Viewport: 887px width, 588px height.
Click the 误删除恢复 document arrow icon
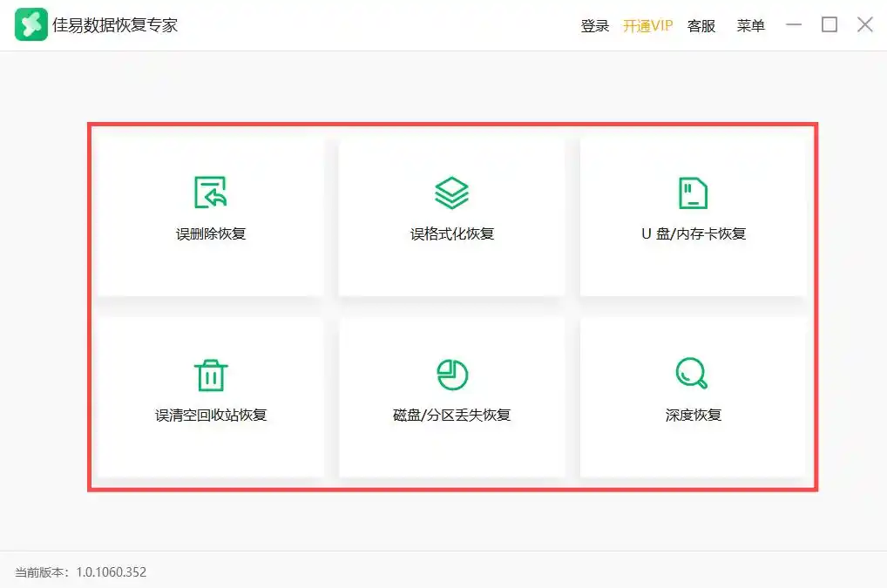click(211, 193)
